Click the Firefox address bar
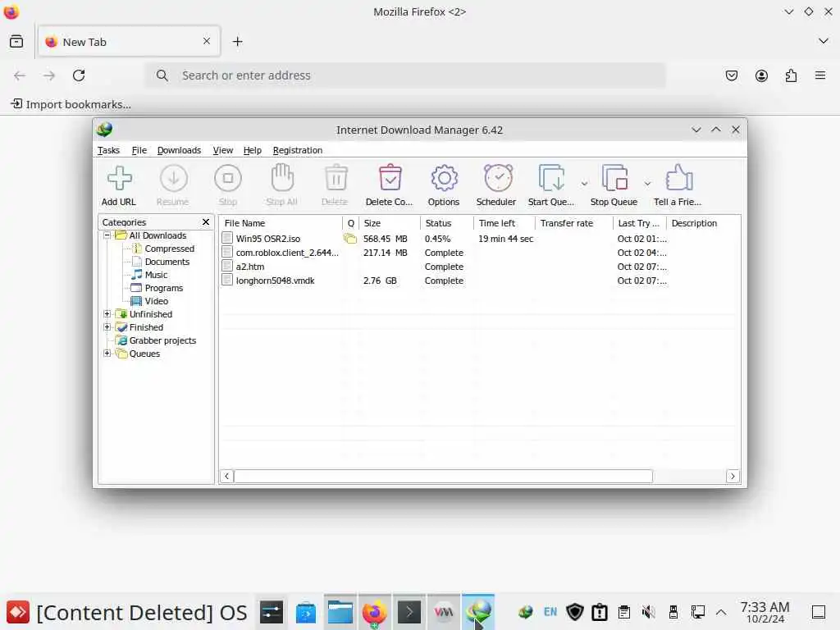840x630 pixels. 405,75
